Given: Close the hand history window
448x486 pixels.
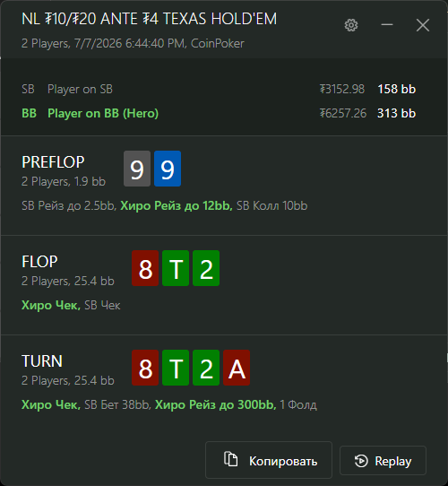Looking at the screenshot, I should pos(423,25).
